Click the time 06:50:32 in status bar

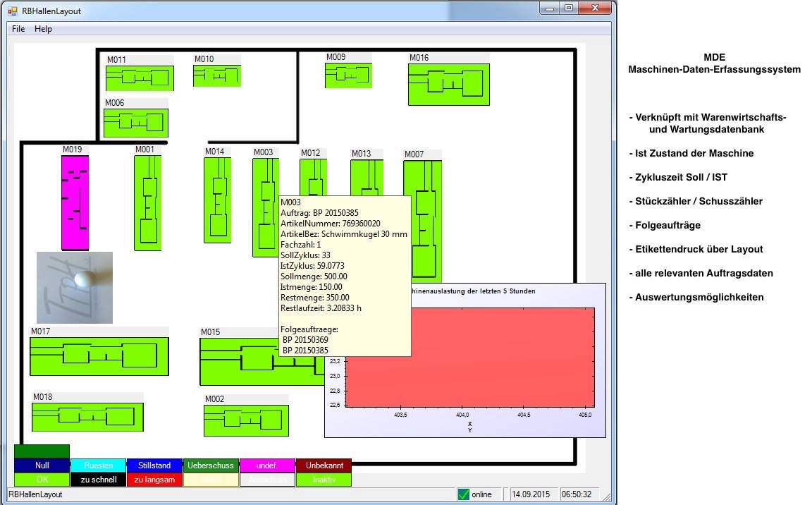(x=577, y=494)
